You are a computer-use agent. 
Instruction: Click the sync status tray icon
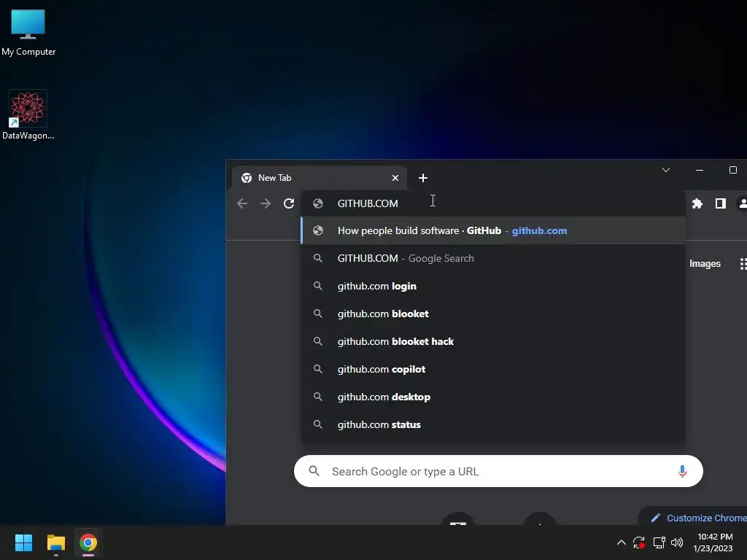[x=639, y=542]
